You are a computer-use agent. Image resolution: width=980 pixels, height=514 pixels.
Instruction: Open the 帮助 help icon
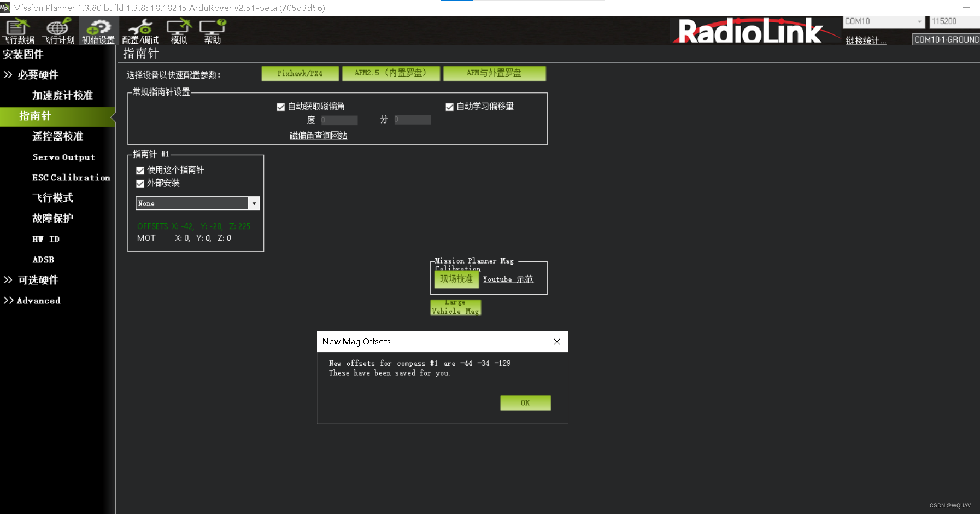click(x=213, y=31)
